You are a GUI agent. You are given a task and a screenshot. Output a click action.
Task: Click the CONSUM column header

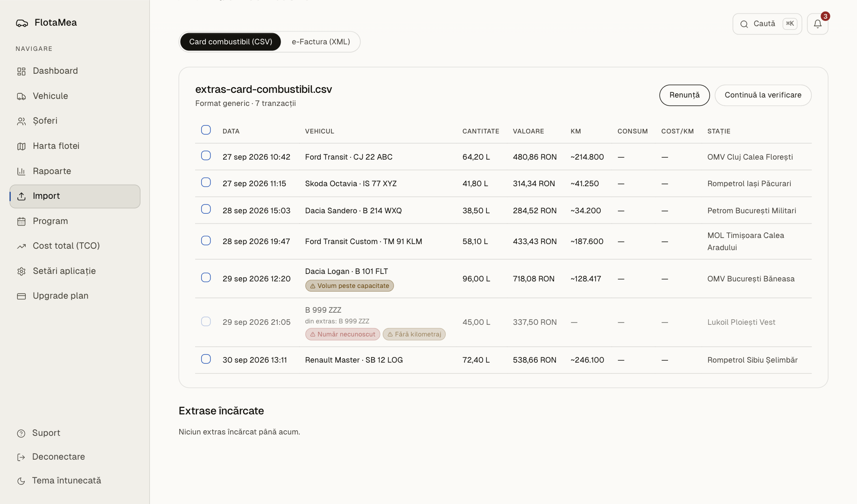pos(632,131)
